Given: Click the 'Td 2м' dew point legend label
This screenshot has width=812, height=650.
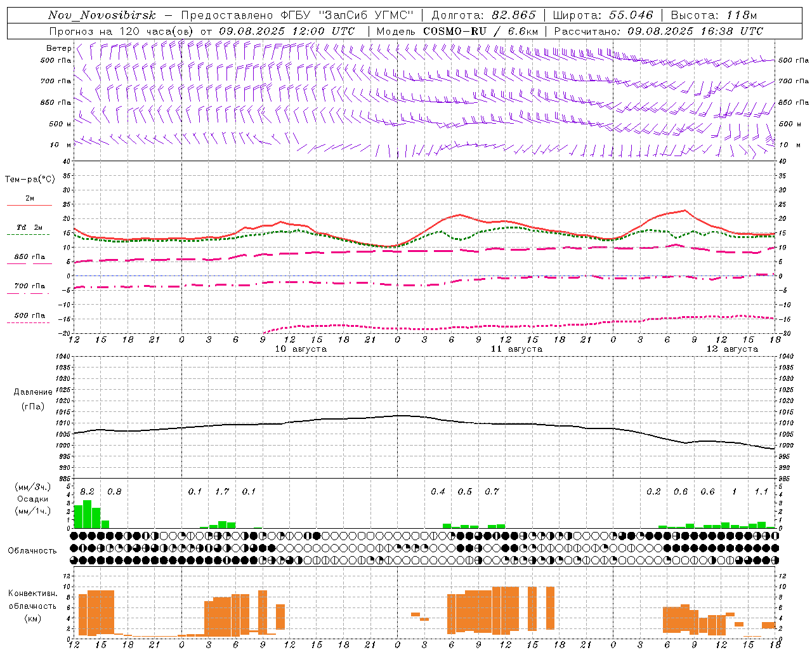Looking at the screenshot, I should [x=29, y=227].
